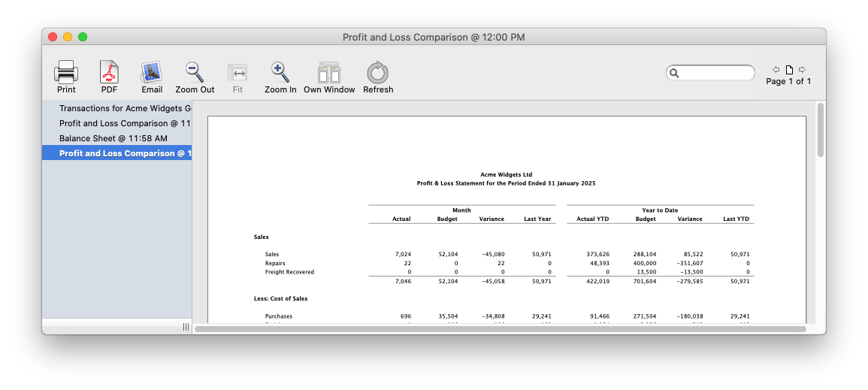This screenshot has height=390, width=868.
Task: Go to next page arrow
Action: pyautogui.click(x=802, y=69)
